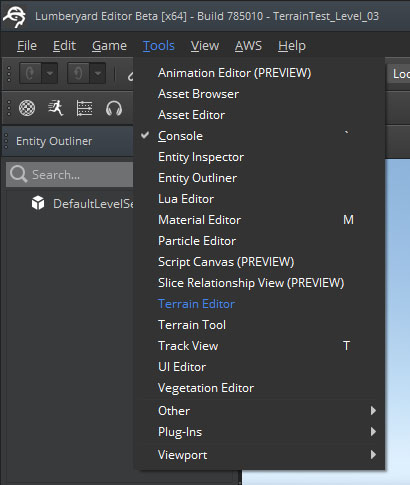Choose Slice Relationship View (PREVIEW) entry
Screen dimensions: 410x485
259,283
